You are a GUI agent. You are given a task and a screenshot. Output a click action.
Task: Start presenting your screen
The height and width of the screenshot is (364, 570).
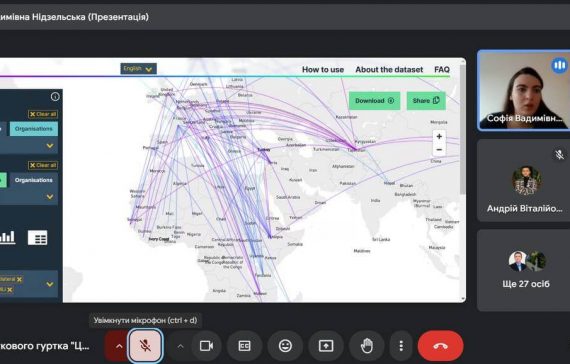point(326,346)
